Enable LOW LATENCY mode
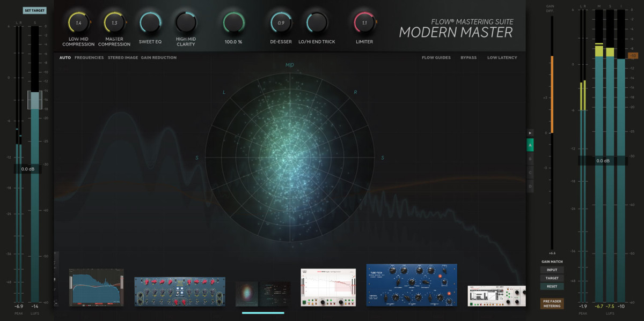644x321 pixels. click(x=502, y=57)
